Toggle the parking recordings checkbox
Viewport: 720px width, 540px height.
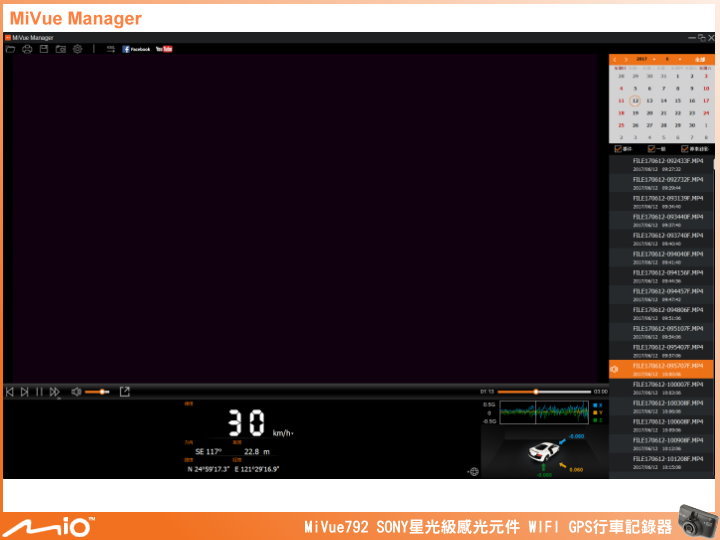click(x=685, y=149)
